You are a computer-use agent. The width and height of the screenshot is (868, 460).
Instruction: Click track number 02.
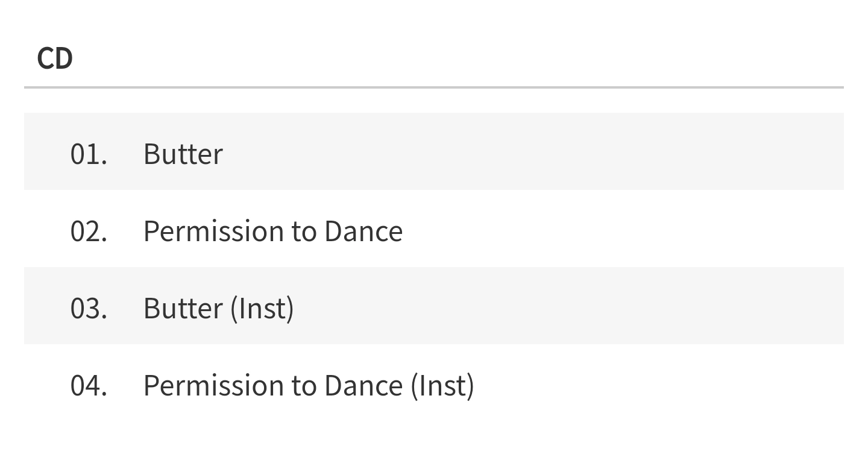tap(89, 231)
